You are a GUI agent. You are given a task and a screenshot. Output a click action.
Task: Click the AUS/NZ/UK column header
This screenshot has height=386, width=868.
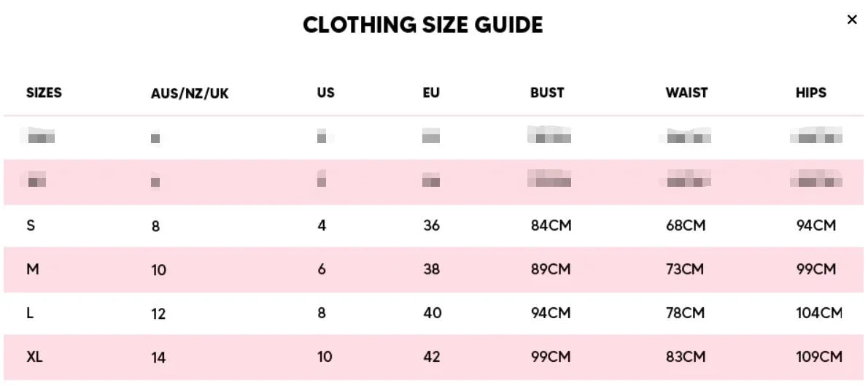pyautogui.click(x=190, y=94)
